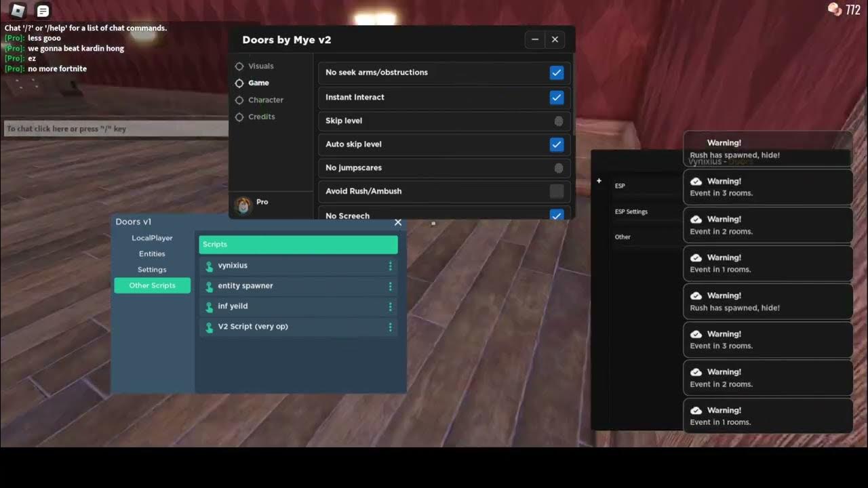This screenshot has width=868, height=488.
Task: Run the V2 Script (very op) entry
Action: 298,327
